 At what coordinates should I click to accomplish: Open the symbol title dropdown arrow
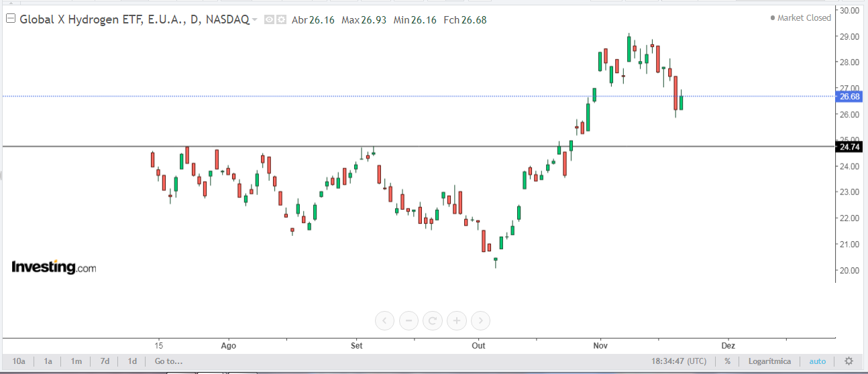(255, 20)
